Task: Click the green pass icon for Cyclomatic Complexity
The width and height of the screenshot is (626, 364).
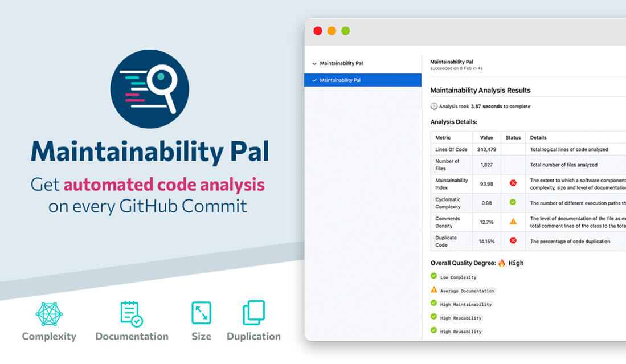Action: tap(513, 202)
